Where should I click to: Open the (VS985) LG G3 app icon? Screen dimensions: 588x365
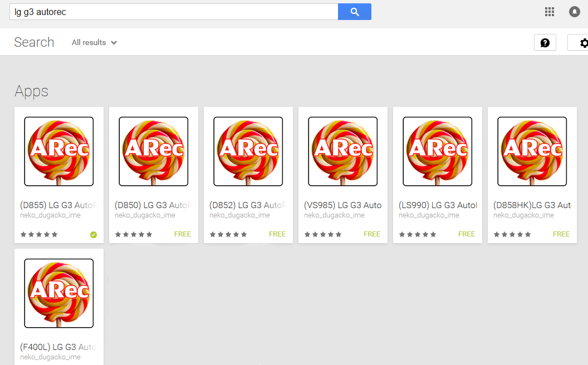343,151
